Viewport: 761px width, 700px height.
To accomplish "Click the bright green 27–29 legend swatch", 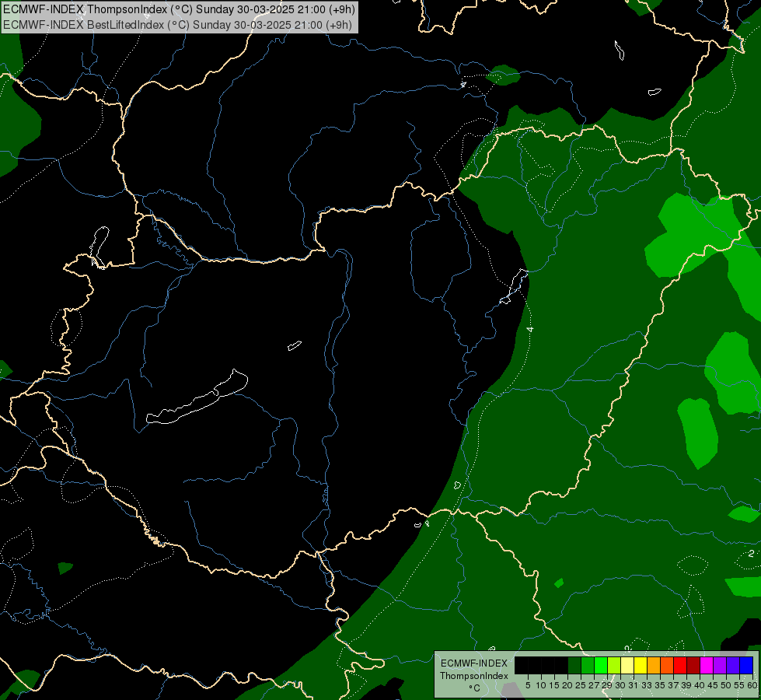I will pyautogui.click(x=601, y=665).
